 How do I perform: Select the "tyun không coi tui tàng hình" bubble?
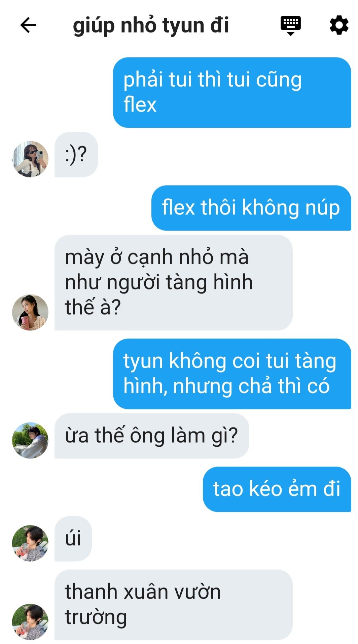232,374
